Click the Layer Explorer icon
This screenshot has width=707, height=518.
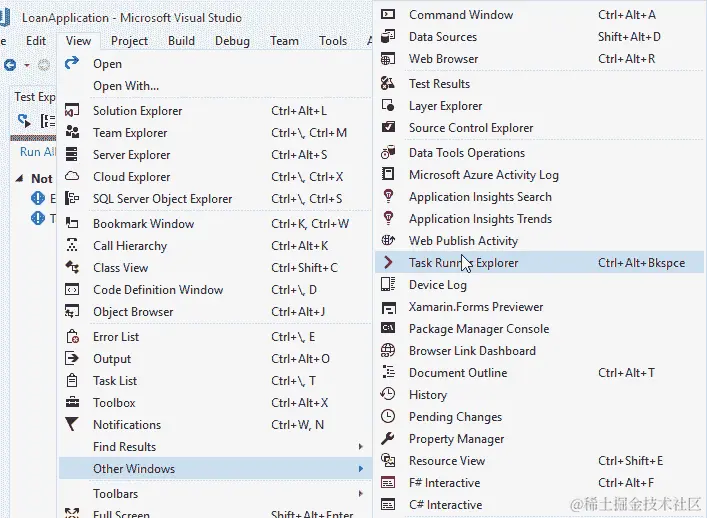pos(388,105)
